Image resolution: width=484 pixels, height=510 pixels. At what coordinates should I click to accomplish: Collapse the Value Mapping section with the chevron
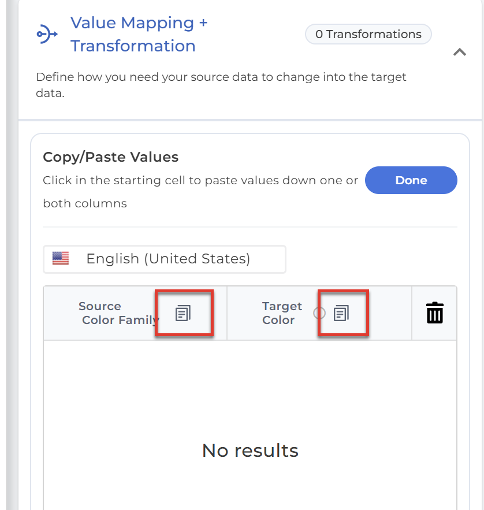click(459, 52)
